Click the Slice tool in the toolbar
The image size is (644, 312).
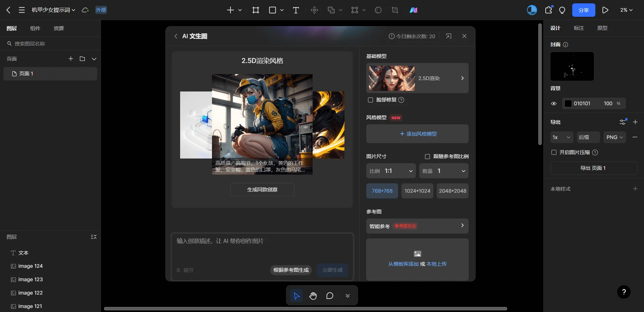tap(395, 10)
